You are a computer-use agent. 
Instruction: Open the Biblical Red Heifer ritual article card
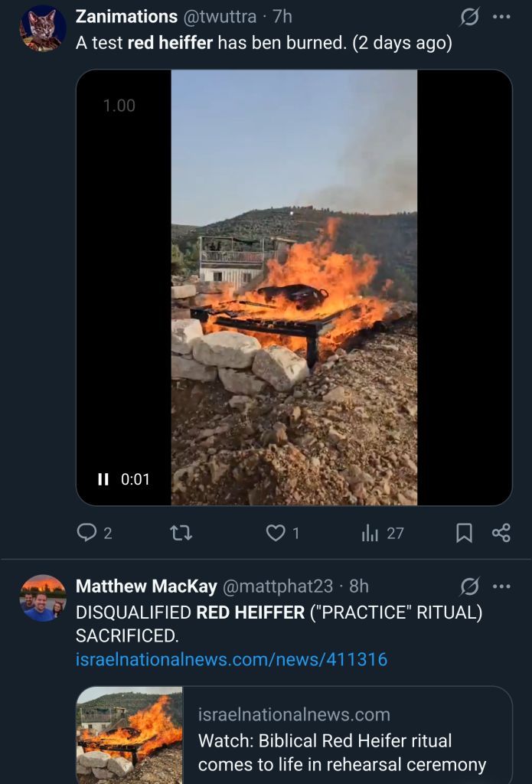(294, 735)
